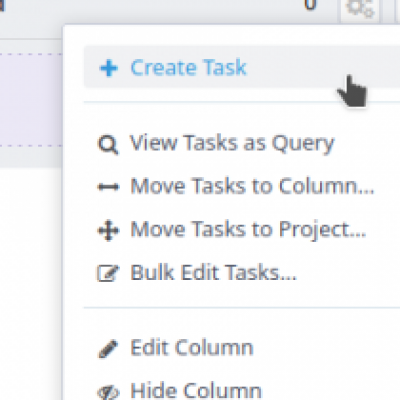The width and height of the screenshot is (400, 400).
Task: Select the Create Task menu entry
Action: pyautogui.click(x=188, y=68)
